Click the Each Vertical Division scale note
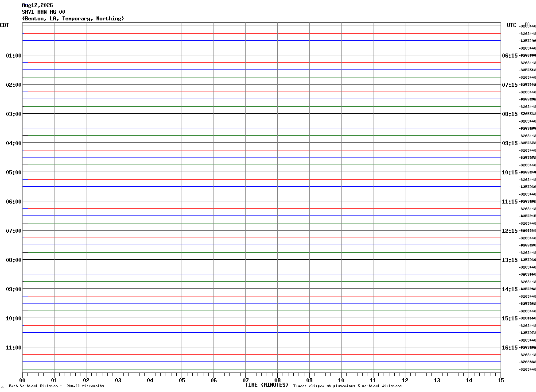Viewport: 536px width, 392px height. 56,386
